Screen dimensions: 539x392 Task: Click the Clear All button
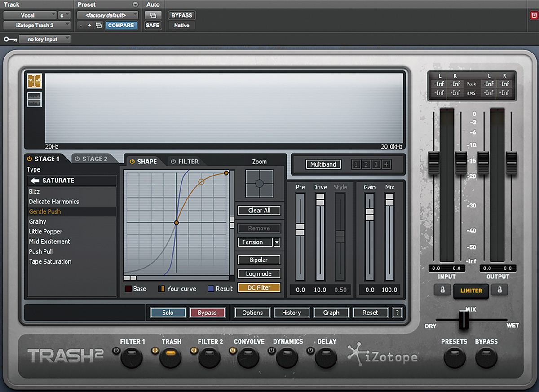pyautogui.click(x=259, y=211)
